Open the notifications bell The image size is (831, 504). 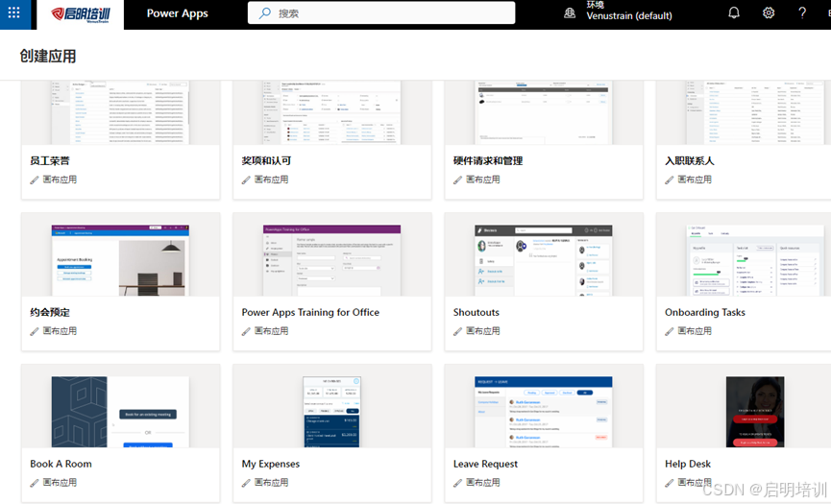[x=734, y=12]
